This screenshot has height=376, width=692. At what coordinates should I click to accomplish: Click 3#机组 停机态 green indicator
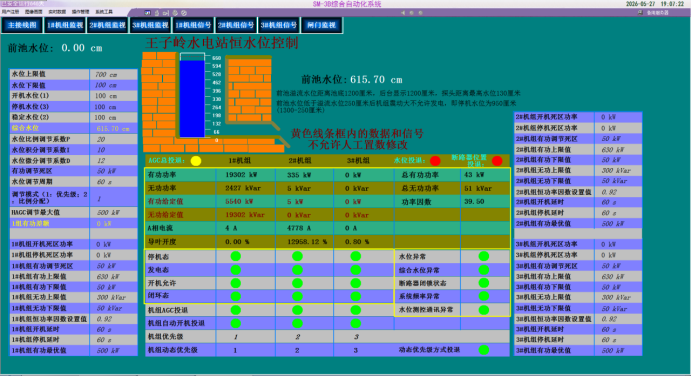(x=356, y=256)
